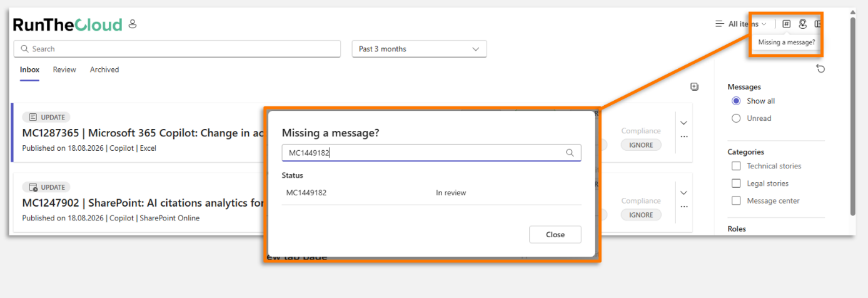
Task: Click the Missing a message hashtag icon
Action: [787, 24]
